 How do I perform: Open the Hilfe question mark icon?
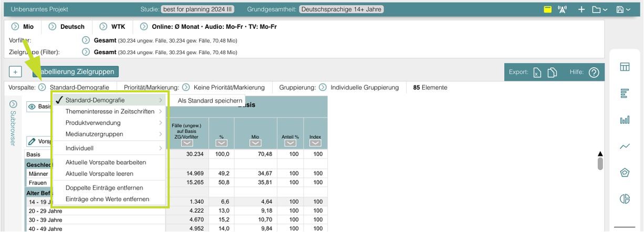(594, 71)
